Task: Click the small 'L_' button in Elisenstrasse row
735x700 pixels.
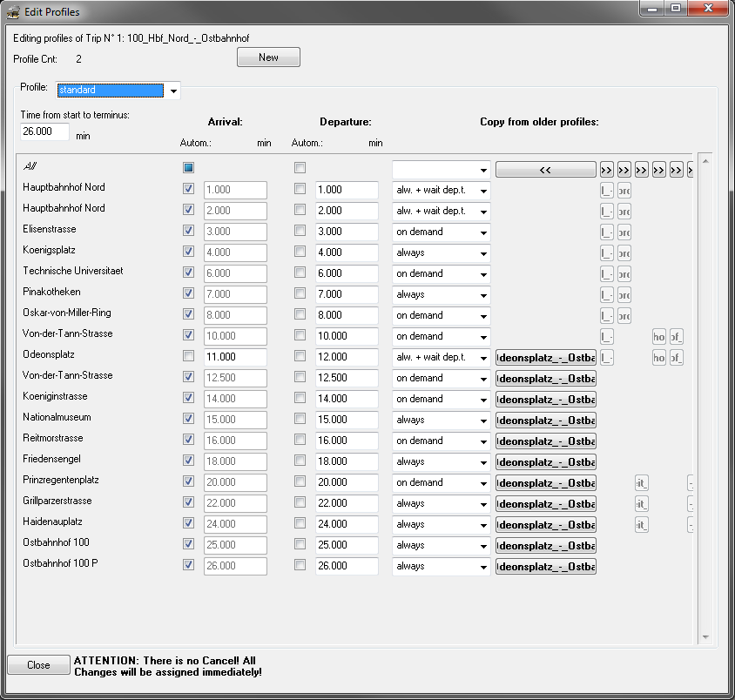Action: [x=607, y=232]
